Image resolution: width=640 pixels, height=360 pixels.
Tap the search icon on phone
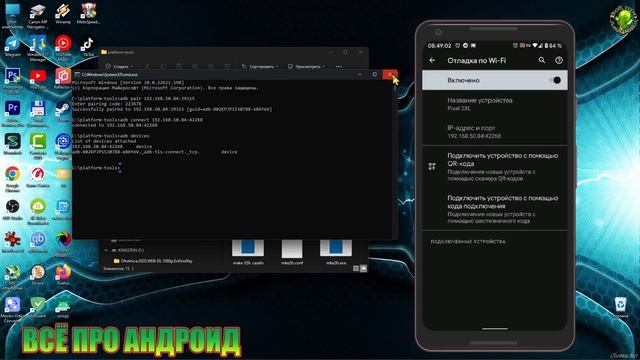[x=542, y=60]
